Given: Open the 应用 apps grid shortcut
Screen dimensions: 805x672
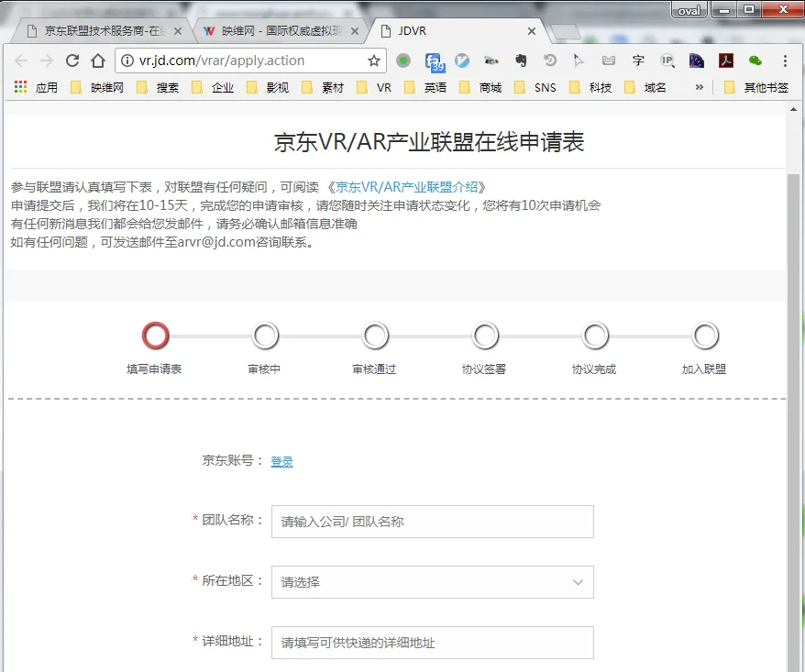Looking at the screenshot, I should [x=36, y=88].
